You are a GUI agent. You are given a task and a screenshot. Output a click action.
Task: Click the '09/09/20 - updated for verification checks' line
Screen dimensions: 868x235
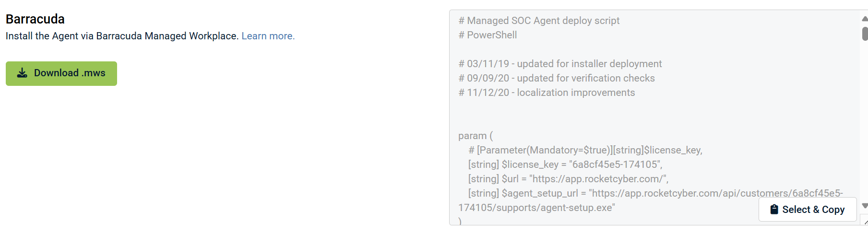pos(557,78)
